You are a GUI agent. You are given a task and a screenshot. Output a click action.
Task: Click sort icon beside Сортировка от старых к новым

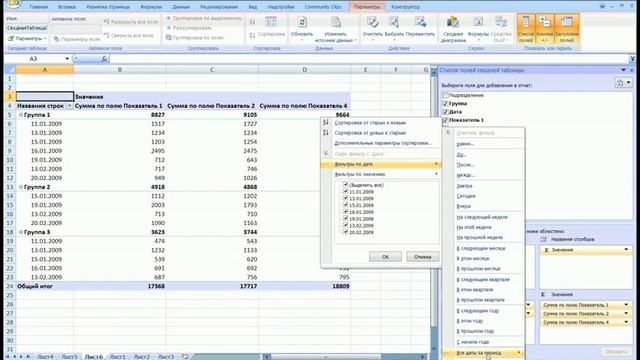[326, 122]
